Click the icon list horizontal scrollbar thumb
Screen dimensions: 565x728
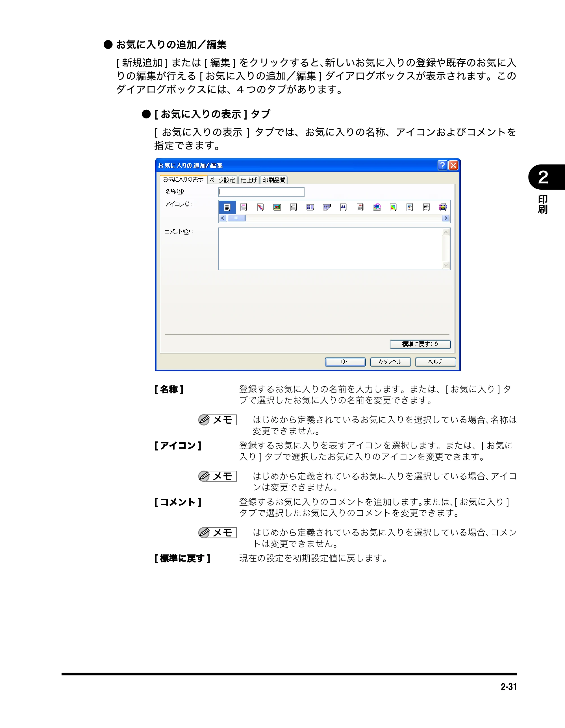[x=236, y=218]
